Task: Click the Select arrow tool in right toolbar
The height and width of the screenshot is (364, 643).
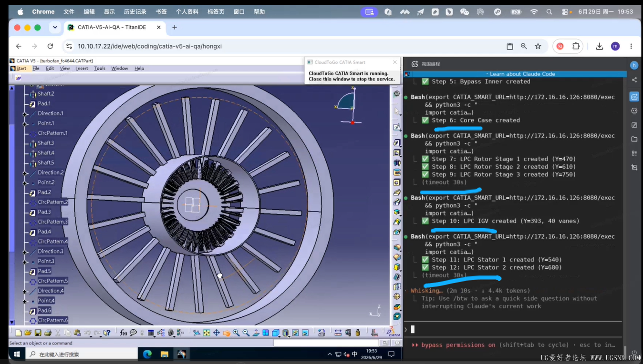Action: (x=397, y=111)
